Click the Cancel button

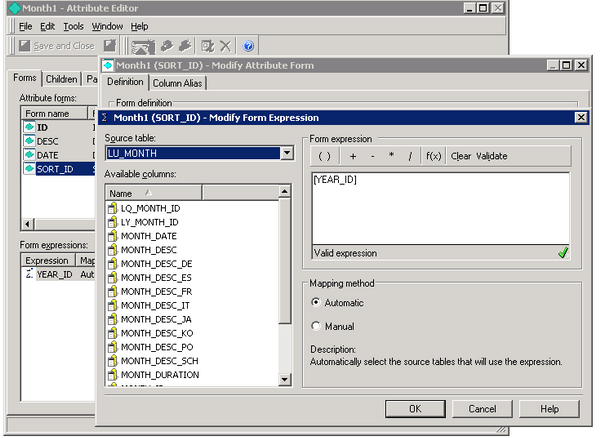click(x=482, y=409)
